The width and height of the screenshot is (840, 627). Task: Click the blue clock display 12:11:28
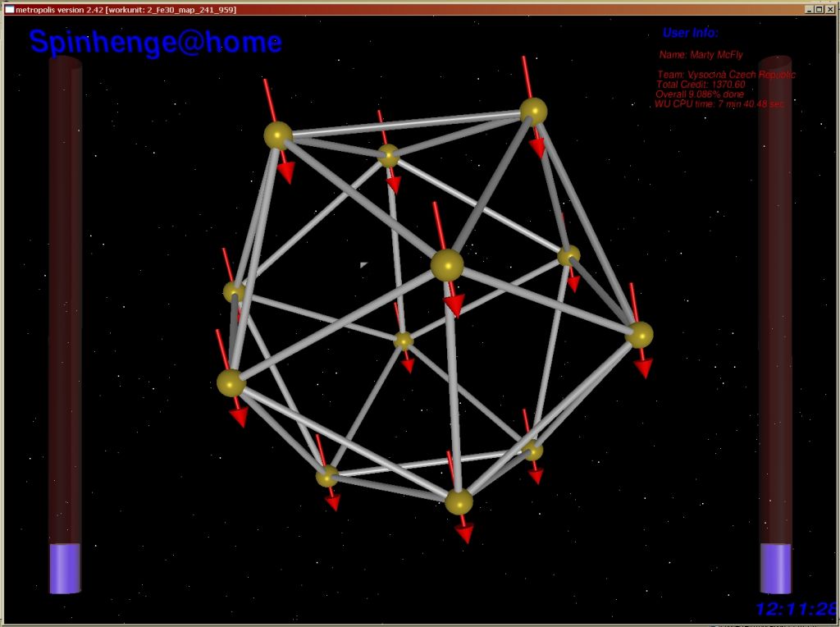pos(796,609)
